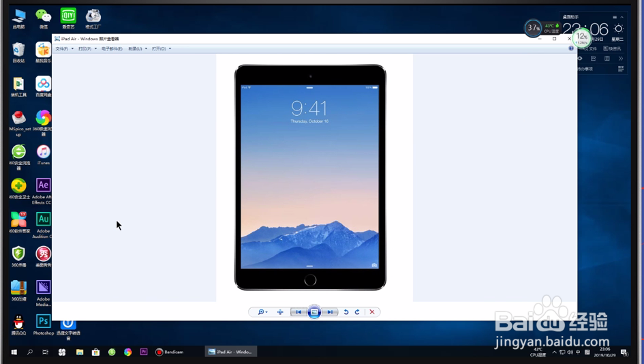Open the 360软件管家 desktop icon

18,223
